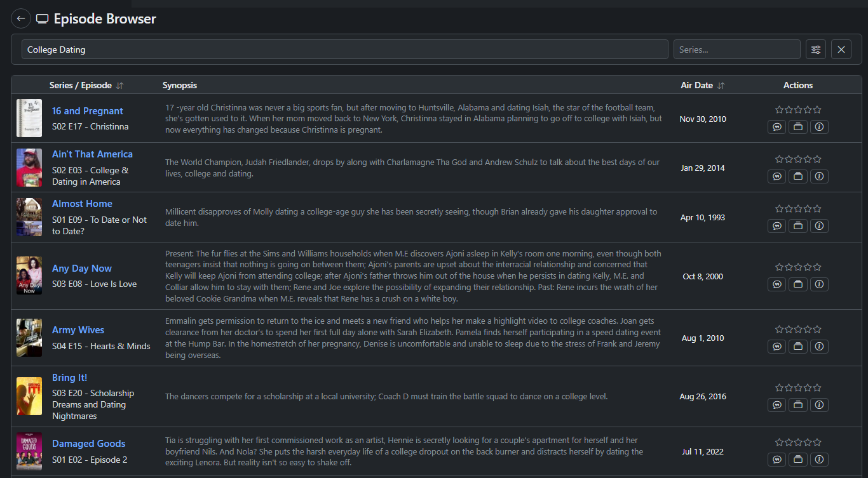
Task: Click the TV icon beside the Episode Browser title
Action: point(42,18)
